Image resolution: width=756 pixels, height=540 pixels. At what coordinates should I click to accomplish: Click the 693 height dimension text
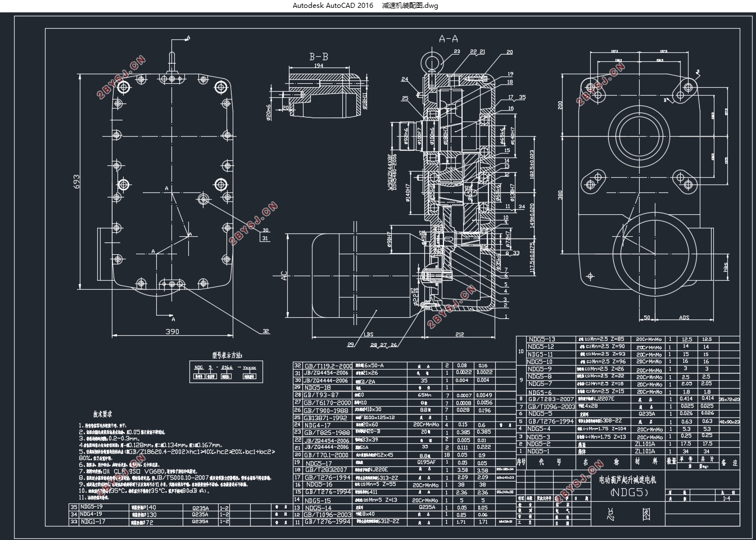76,181
